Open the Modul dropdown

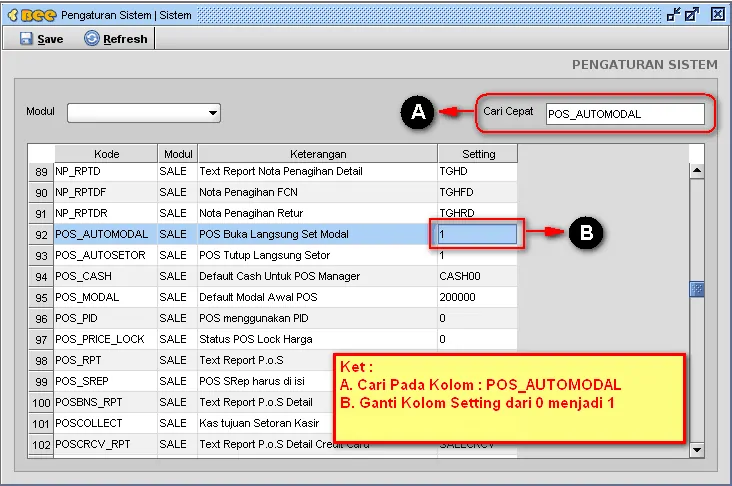pos(144,113)
